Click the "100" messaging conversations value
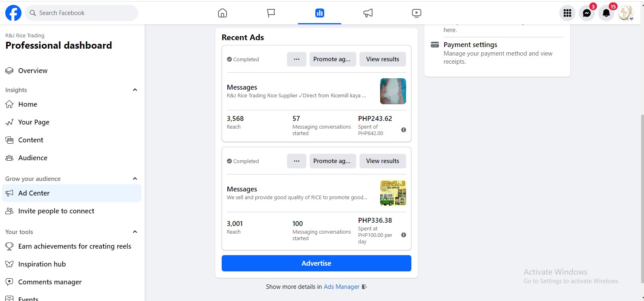This screenshot has height=301, width=644. pyautogui.click(x=297, y=224)
